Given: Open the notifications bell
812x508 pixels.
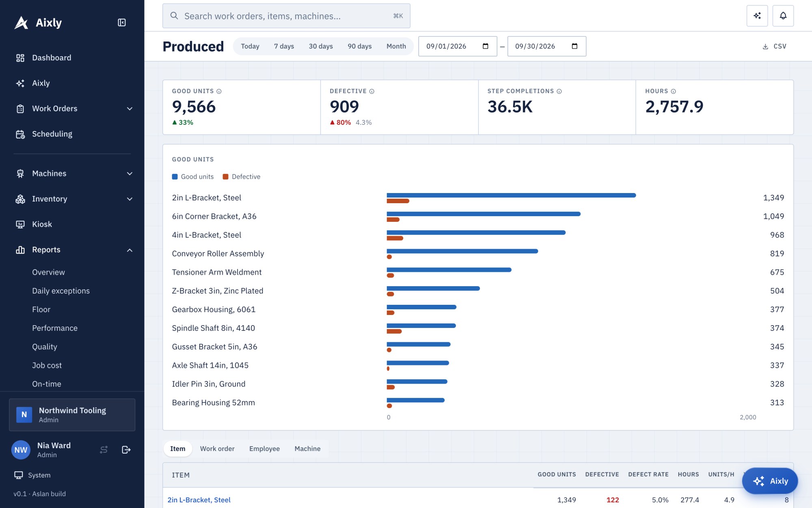Looking at the screenshot, I should click(x=783, y=16).
